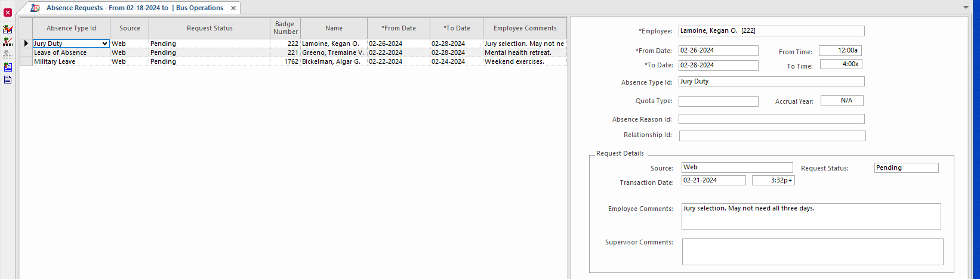Click the Source column header
Screen dimensions: 980x279
tap(130, 28)
